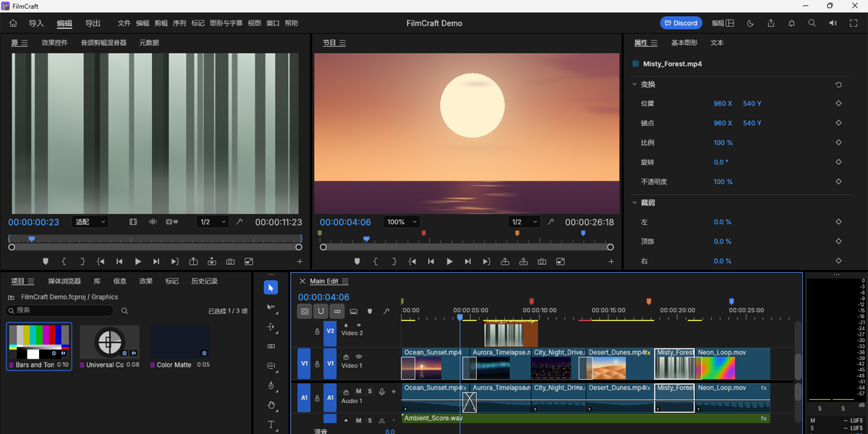
Task: Switch to the 媒体浏览器 tab
Action: click(x=64, y=281)
